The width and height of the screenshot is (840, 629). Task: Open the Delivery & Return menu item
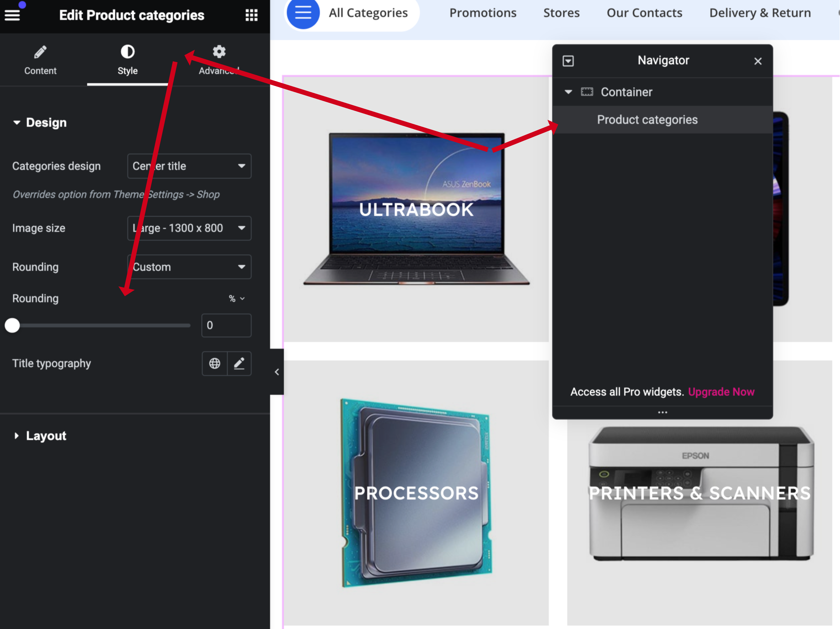click(760, 13)
